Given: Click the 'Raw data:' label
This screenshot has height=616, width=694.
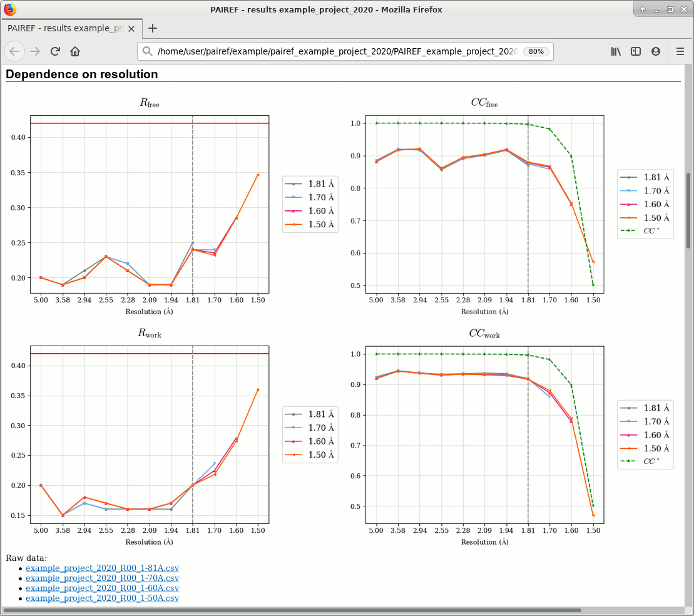Looking at the screenshot, I should pos(26,558).
